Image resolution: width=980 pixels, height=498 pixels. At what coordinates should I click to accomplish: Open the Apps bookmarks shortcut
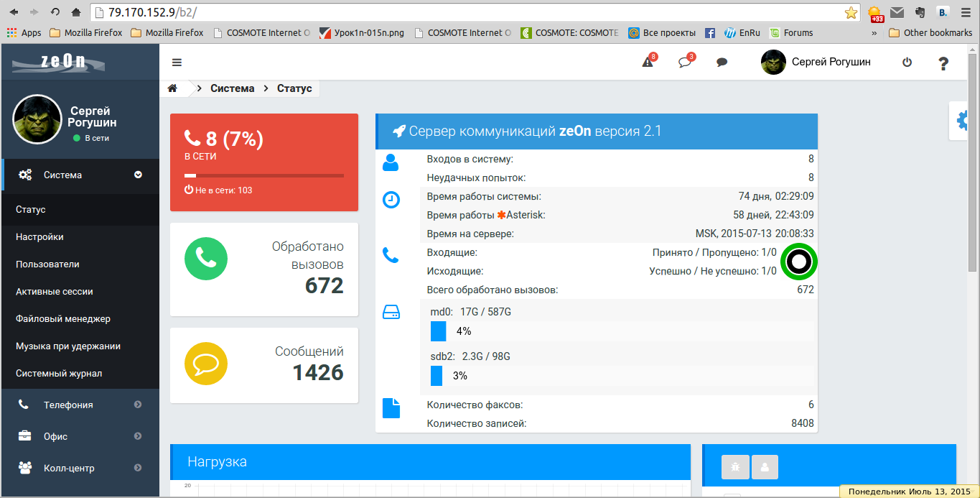24,32
